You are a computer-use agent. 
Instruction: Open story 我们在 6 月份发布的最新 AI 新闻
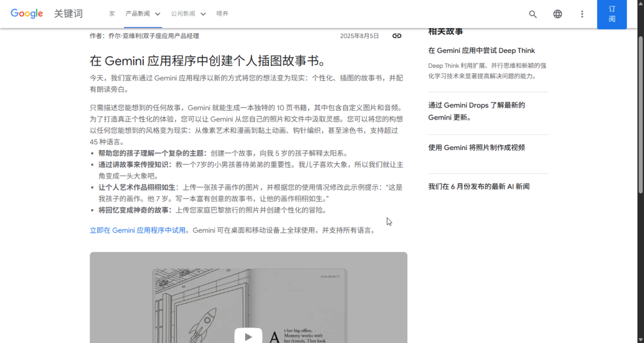click(x=479, y=186)
